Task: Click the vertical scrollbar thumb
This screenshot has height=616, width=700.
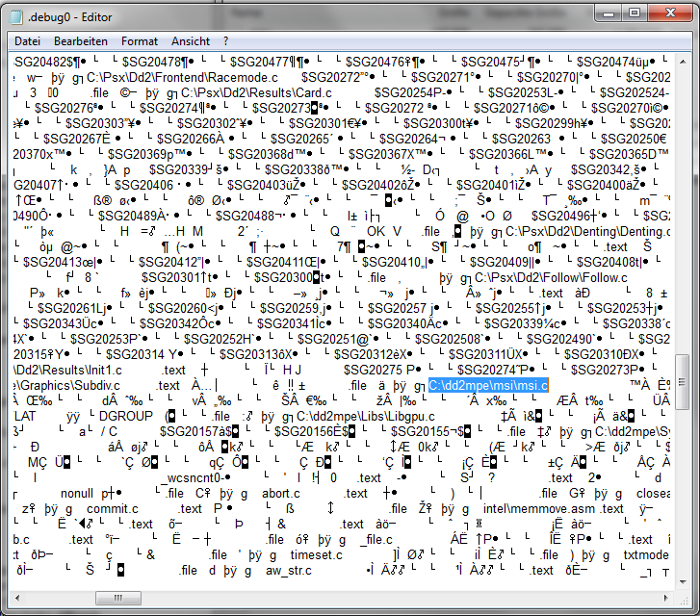Action: coord(683,381)
